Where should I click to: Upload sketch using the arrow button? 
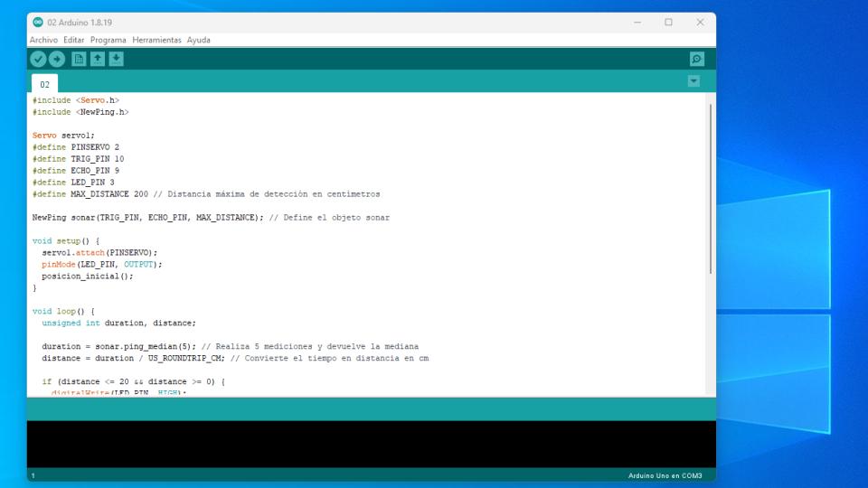[x=57, y=59]
